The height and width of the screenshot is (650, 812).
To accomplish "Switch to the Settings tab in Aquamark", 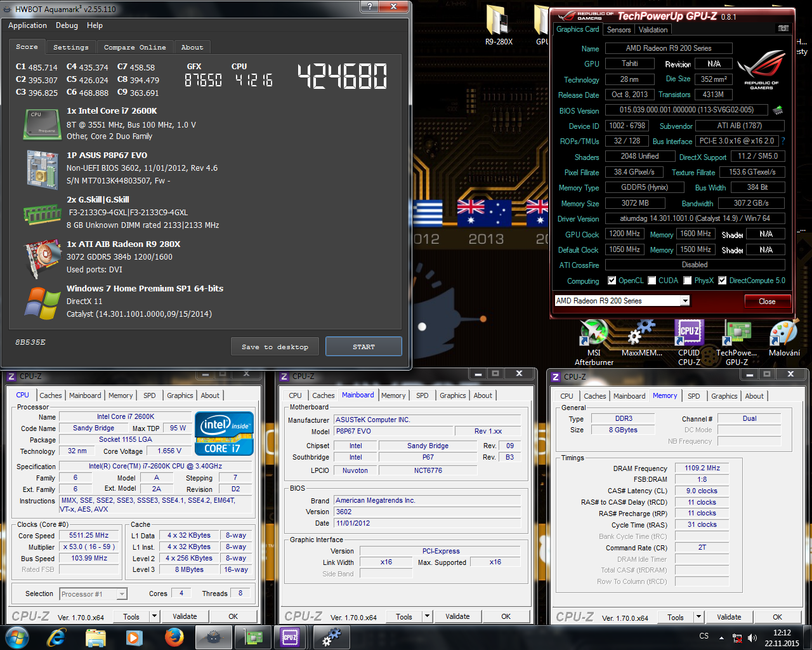I will [x=70, y=48].
